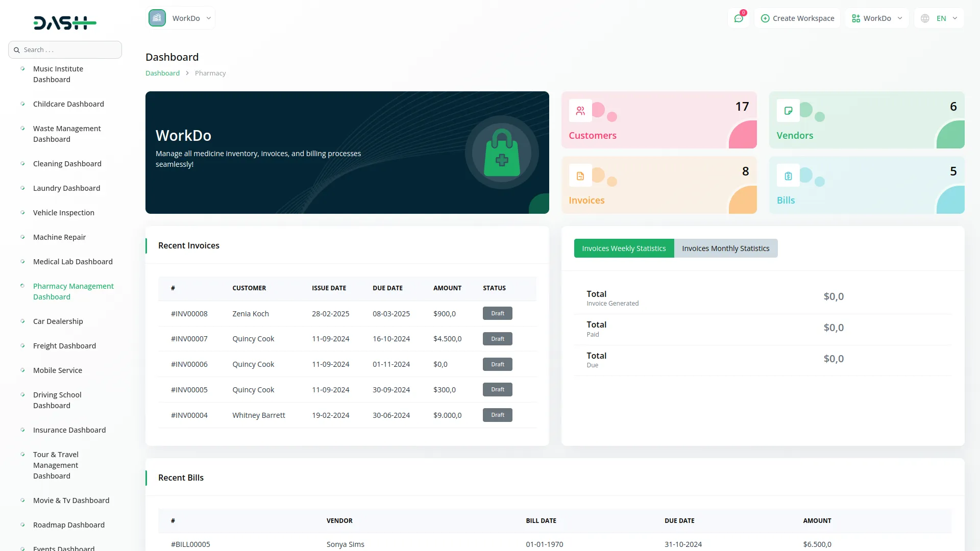Screen dimensions: 980x551
Task: Expand the EN language dropdown
Action: [938, 18]
